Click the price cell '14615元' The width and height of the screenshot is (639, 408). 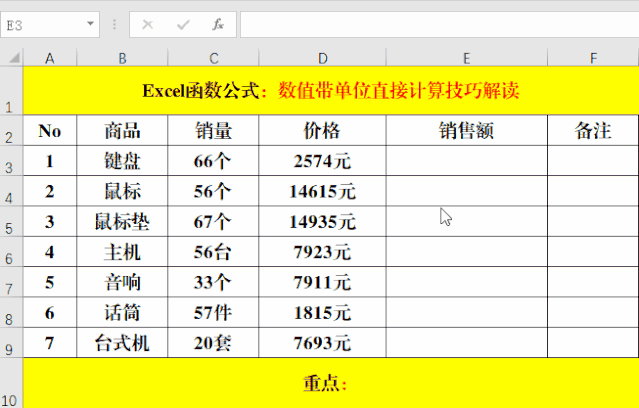pyautogui.click(x=322, y=191)
